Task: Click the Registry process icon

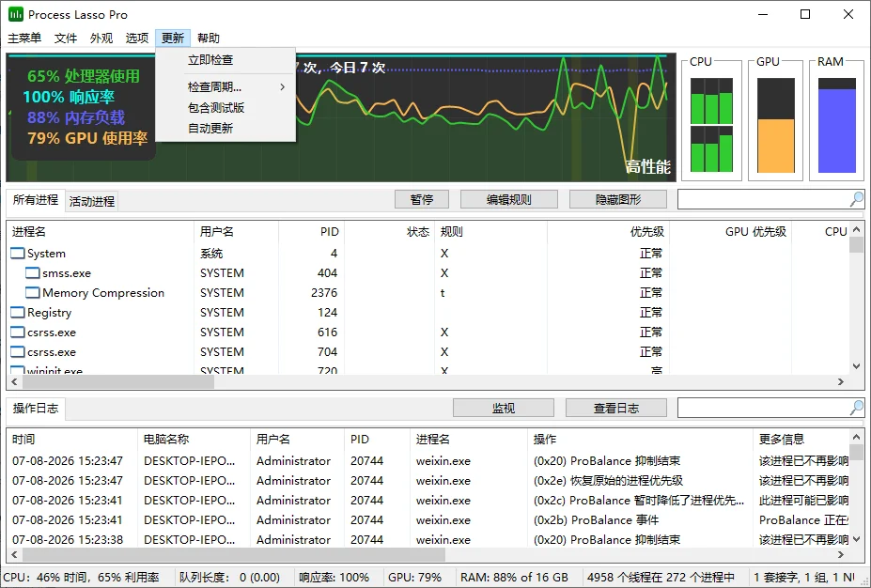Action: [x=18, y=312]
